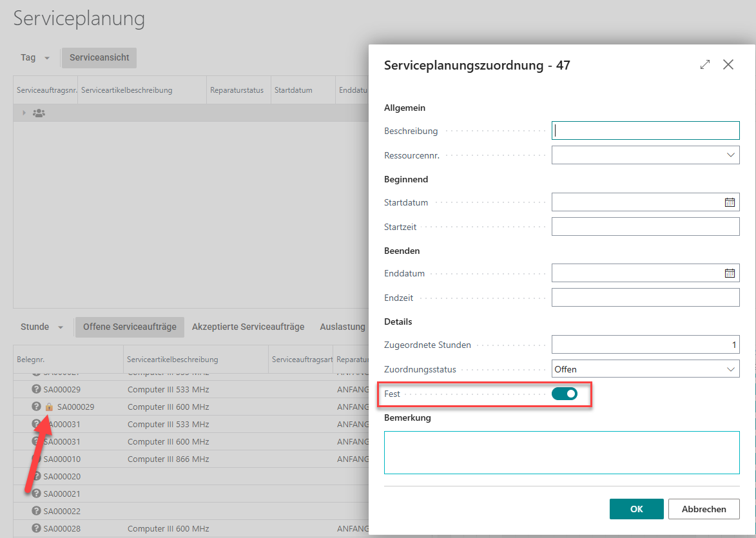Click SA000029 text next to the lock
This screenshot has width=756, height=538.
75,407
